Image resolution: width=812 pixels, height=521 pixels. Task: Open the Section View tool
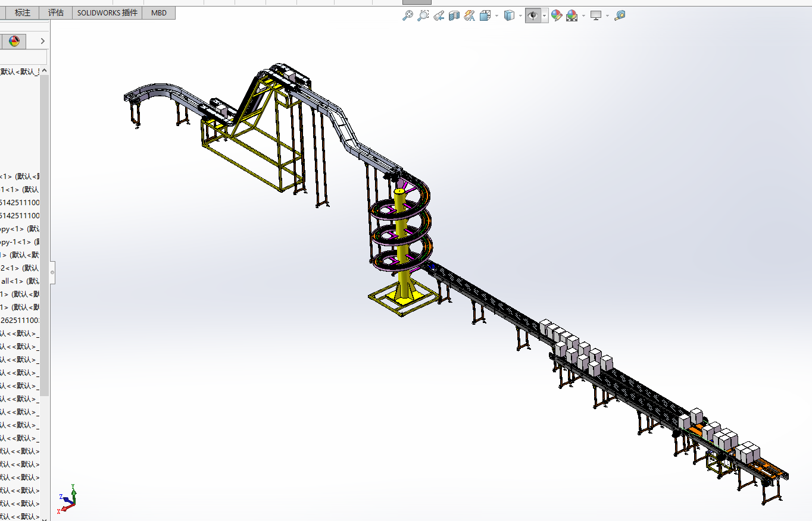(454, 15)
